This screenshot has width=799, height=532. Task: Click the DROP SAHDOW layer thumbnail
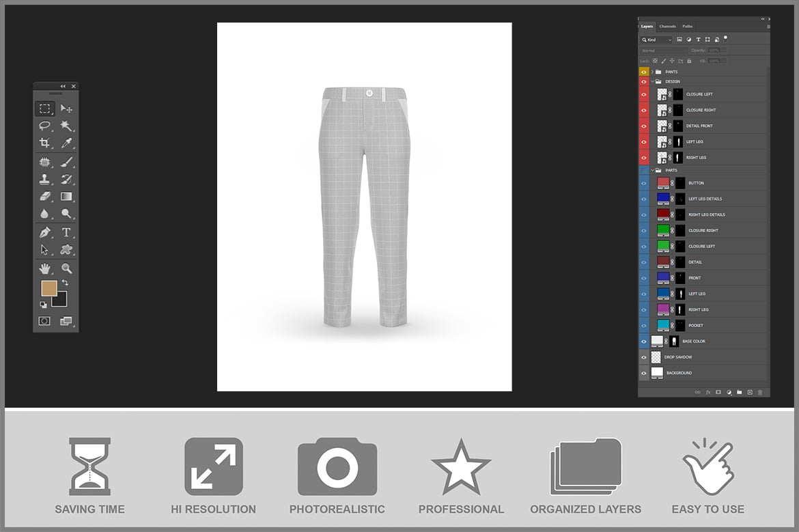[656, 357]
